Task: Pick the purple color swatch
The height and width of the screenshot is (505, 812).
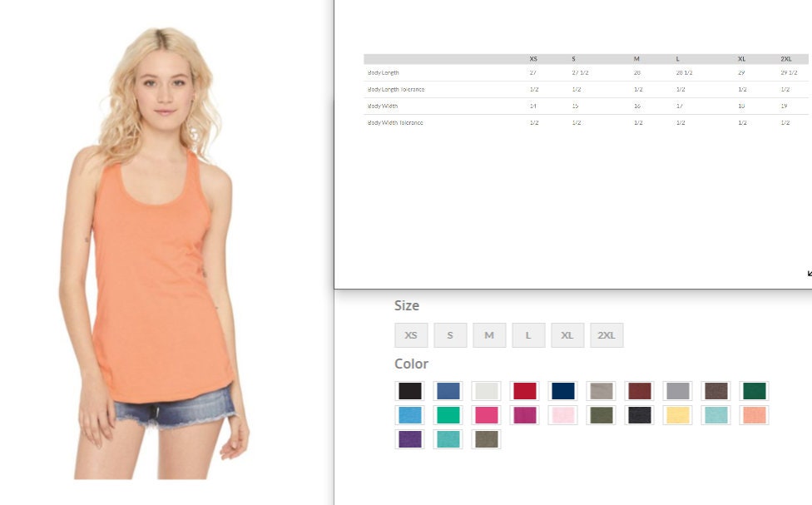Action: [x=410, y=439]
